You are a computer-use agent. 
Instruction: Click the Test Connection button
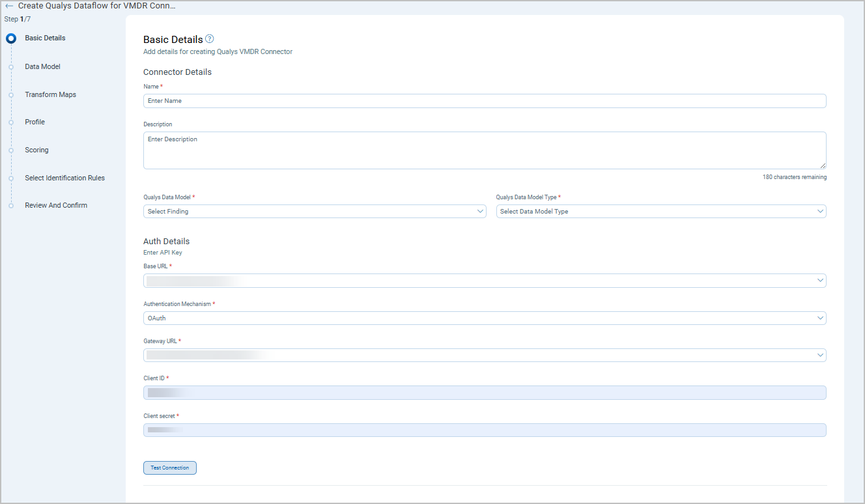coord(170,468)
